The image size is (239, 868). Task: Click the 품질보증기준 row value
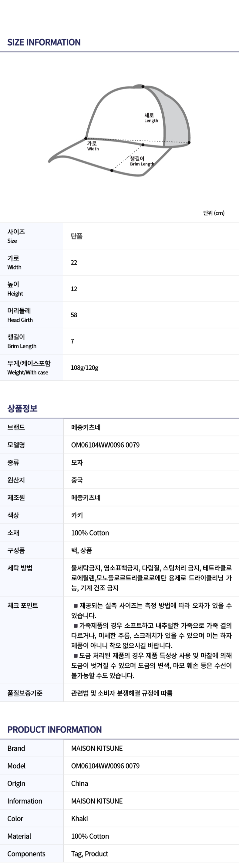(122, 693)
